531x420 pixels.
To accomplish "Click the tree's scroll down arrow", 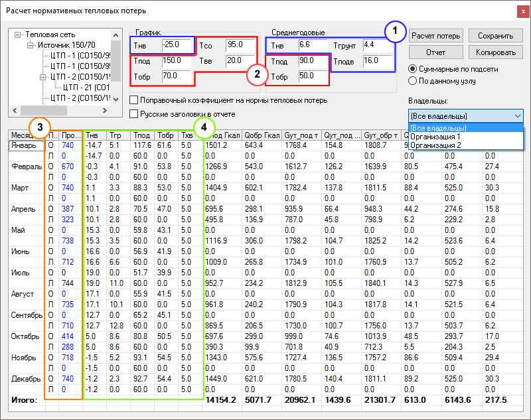I will coord(116,98).
